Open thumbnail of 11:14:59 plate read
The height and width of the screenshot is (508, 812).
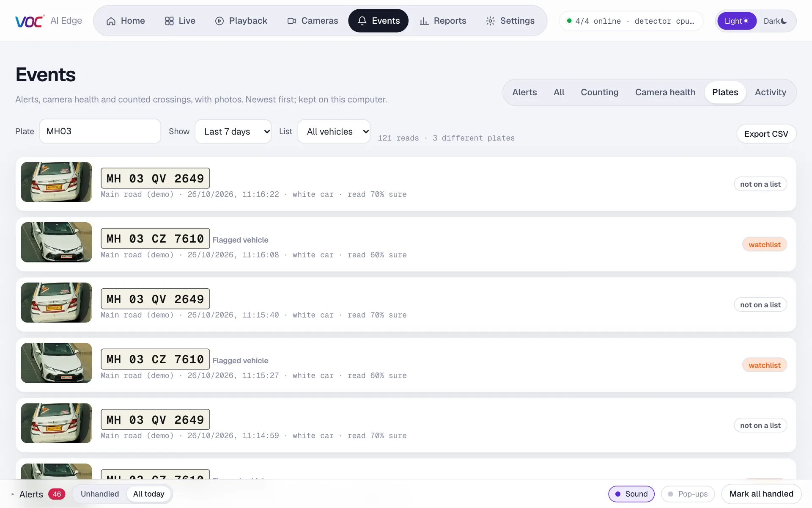pos(56,423)
